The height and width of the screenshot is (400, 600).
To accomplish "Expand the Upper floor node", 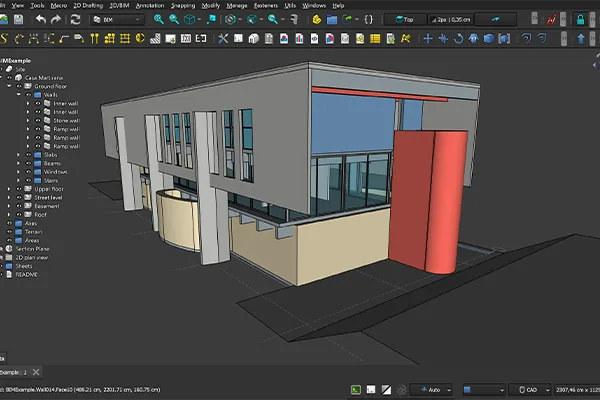I will (9, 189).
